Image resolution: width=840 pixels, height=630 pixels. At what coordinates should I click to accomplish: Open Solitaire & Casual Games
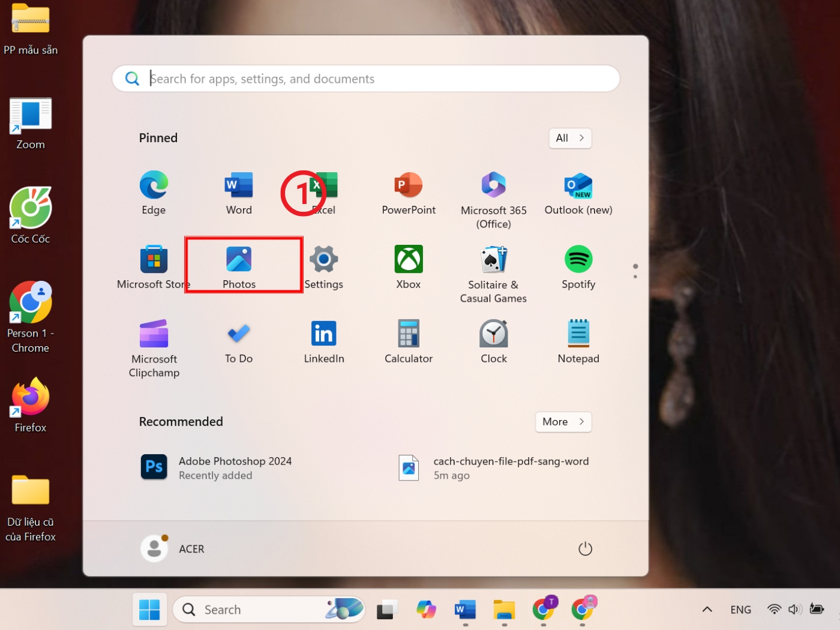(x=494, y=275)
